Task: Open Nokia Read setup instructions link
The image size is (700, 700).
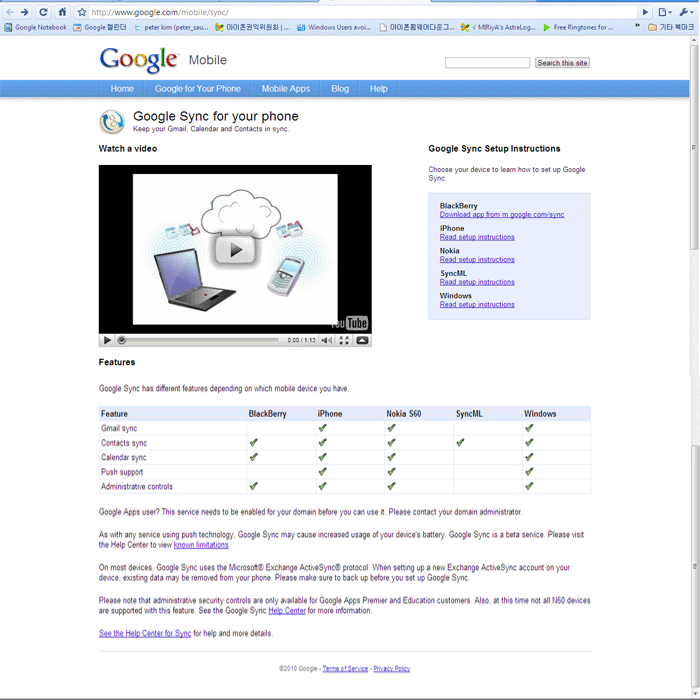Action: tap(477, 259)
